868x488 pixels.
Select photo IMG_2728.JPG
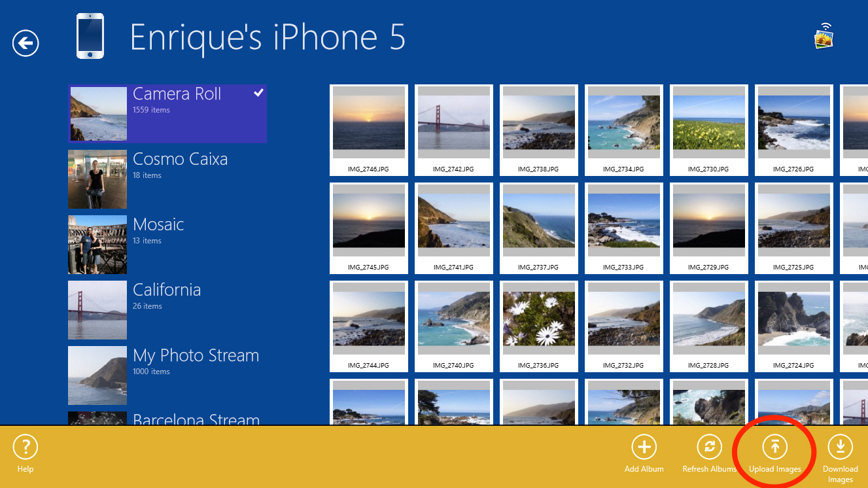[709, 326]
